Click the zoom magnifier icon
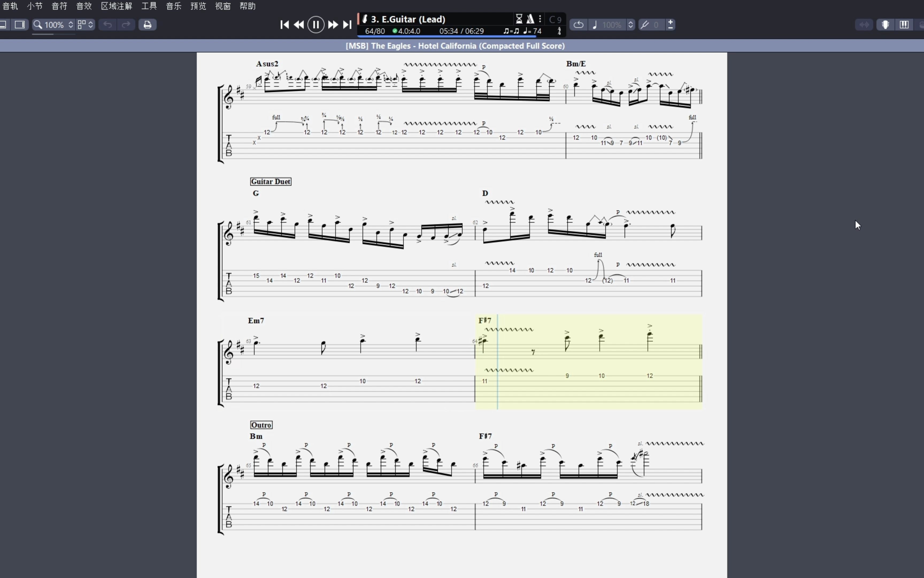Image resolution: width=924 pixels, height=578 pixels. pyautogui.click(x=38, y=25)
